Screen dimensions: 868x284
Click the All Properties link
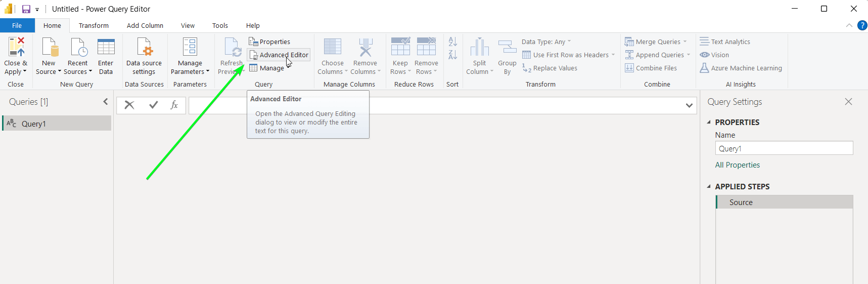coord(737,165)
